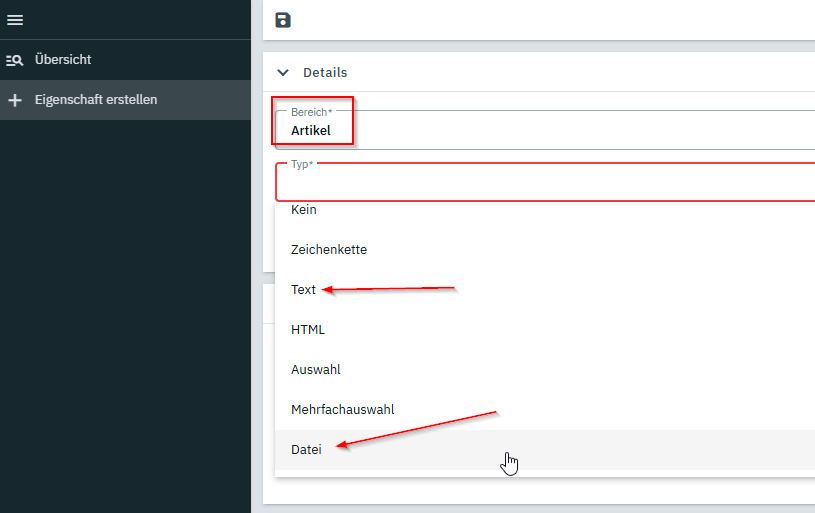Screen dimensions: 815x513
Task: Click the Bereich field label
Action: pyautogui.click(x=310, y=112)
